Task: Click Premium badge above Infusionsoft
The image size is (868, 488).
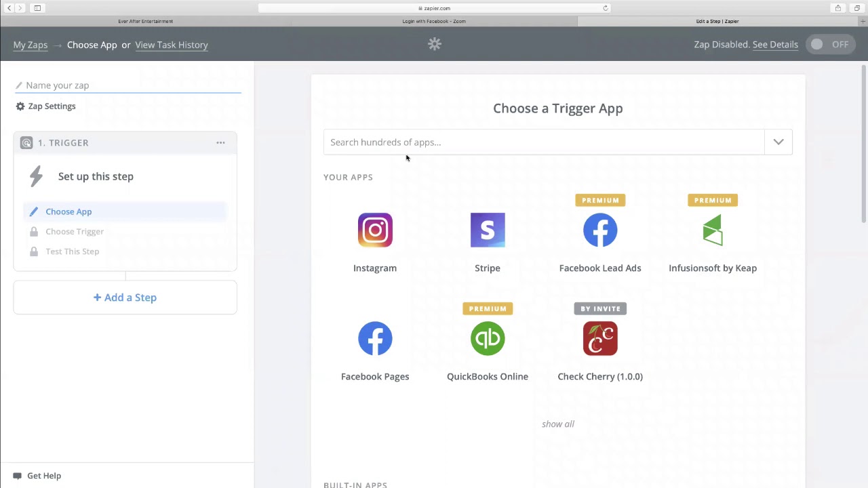Action: [x=713, y=201]
